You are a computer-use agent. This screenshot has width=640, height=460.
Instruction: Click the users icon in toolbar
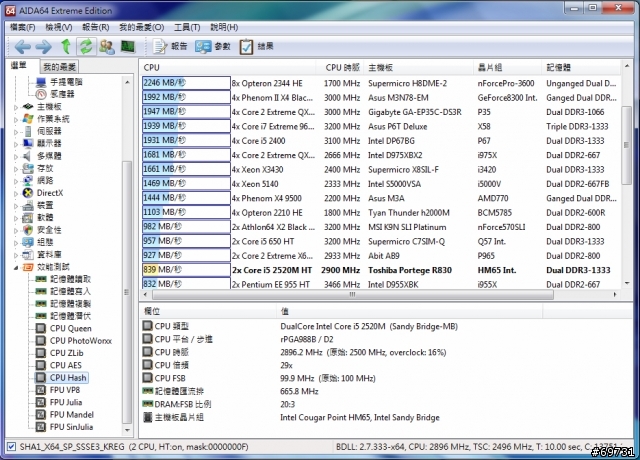(107, 47)
